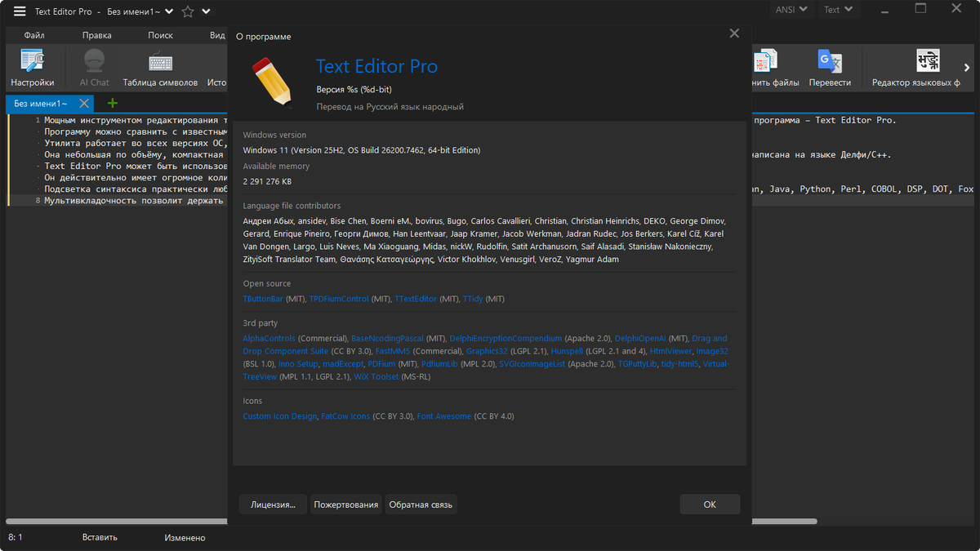Viewport: 980px width, 551px height.
Task: Open the FatCow Icons link
Action: pos(345,416)
